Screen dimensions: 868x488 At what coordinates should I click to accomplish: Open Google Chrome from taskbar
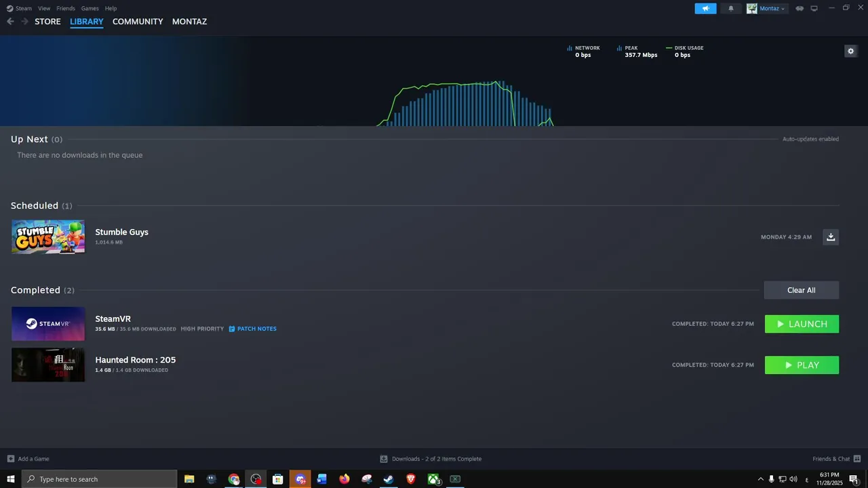click(x=234, y=479)
